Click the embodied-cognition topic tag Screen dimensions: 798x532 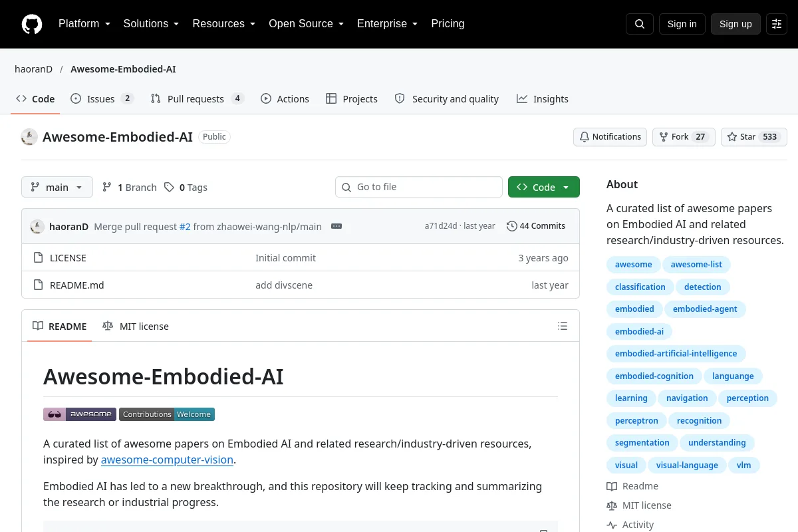click(654, 376)
